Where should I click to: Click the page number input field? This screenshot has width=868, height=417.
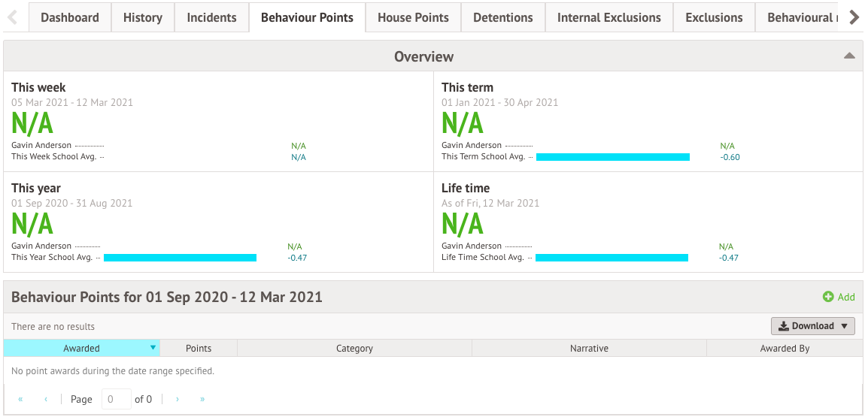117,399
